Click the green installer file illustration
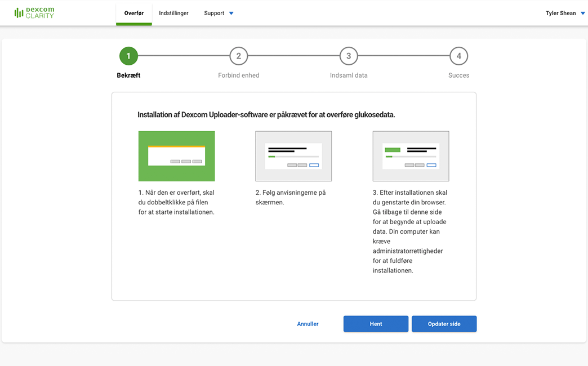Screen dimensions: 588x366 [x=176, y=156]
